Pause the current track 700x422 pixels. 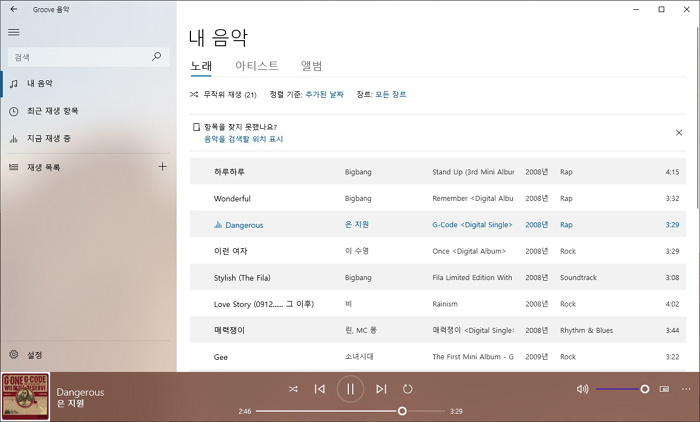click(x=350, y=389)
